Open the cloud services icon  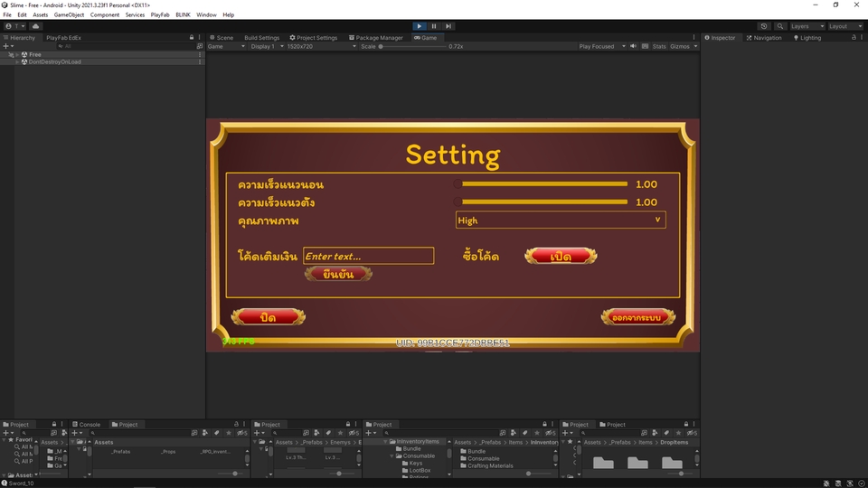[36, 26]
